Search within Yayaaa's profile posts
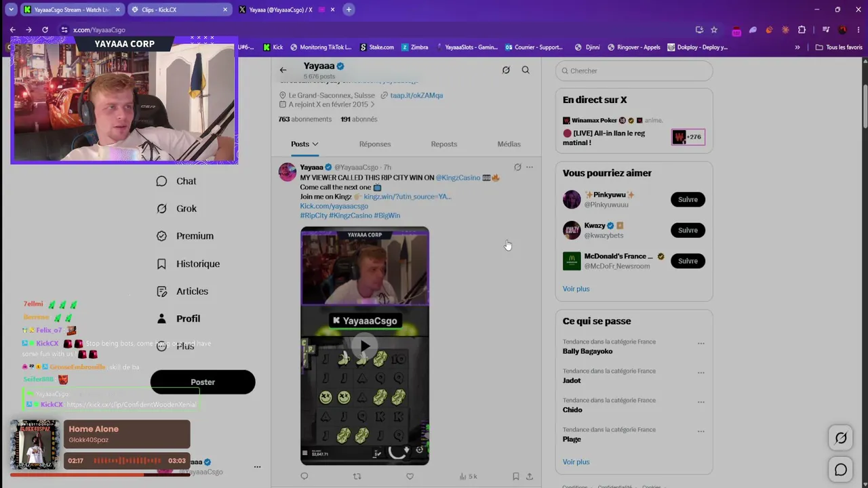 click(526, 70)
